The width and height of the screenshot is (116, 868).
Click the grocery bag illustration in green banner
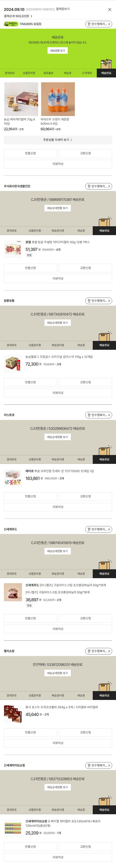(106, 63)
